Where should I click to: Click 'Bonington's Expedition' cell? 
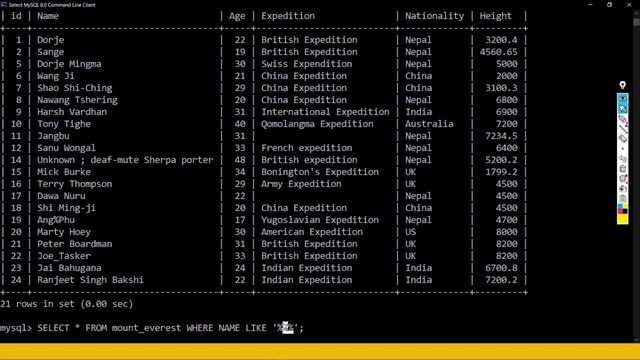tap(320, 172)
